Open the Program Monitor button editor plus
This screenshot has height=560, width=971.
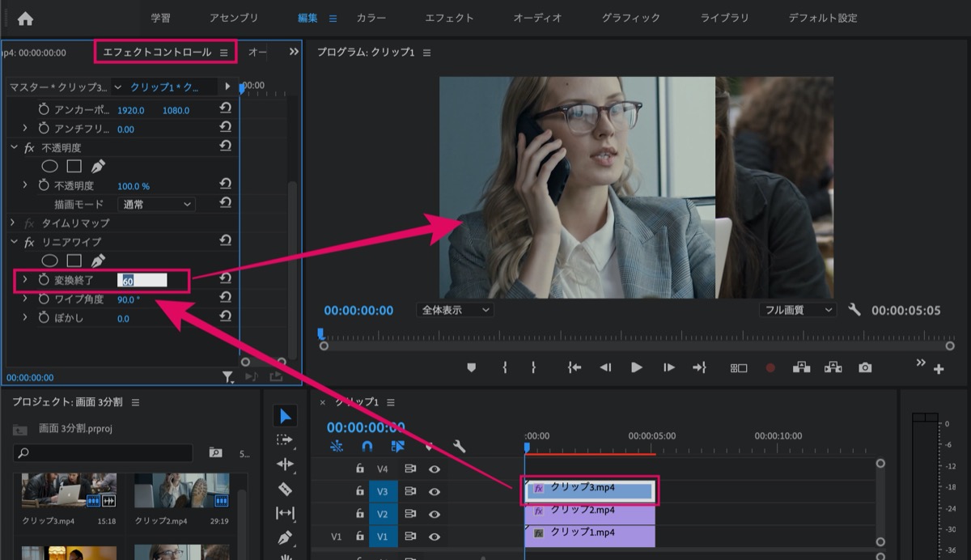pyautogui.click(x=939, y=369)
